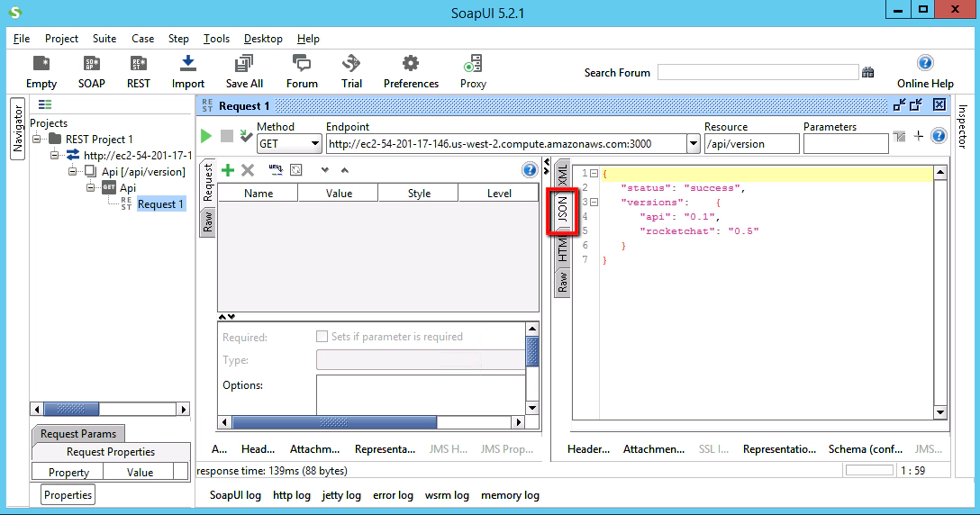Open the Case menu

point(142,39)
